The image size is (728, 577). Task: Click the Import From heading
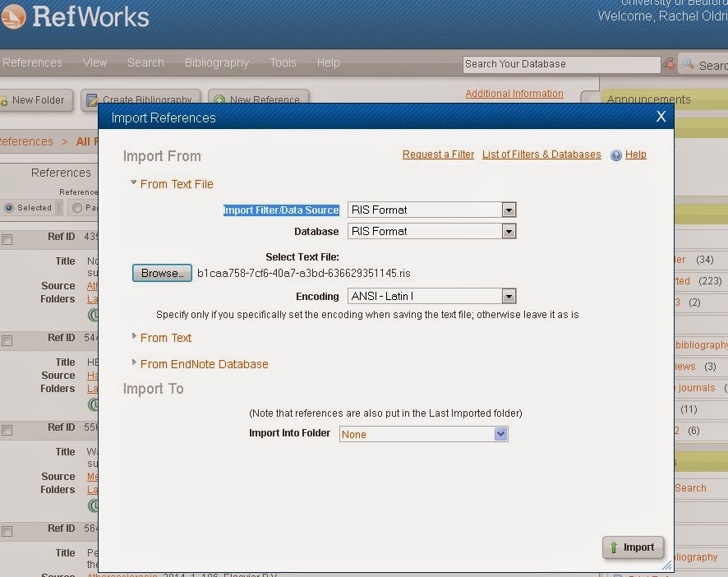click(x=162, y=156)
